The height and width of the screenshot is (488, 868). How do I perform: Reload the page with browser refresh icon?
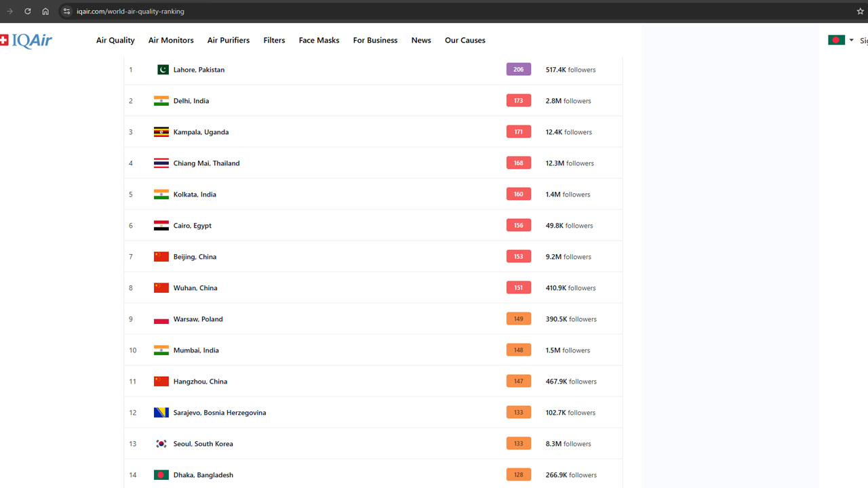(28, 12)
